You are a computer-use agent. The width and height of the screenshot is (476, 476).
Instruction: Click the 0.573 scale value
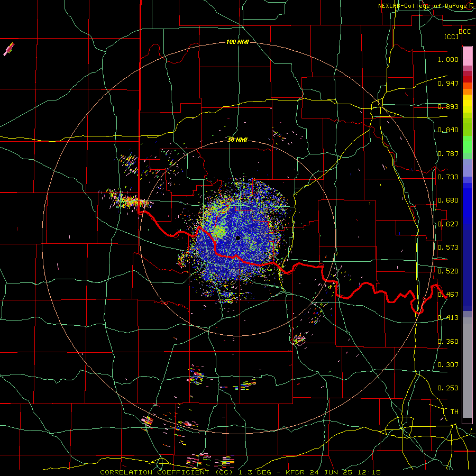[448, 248]
